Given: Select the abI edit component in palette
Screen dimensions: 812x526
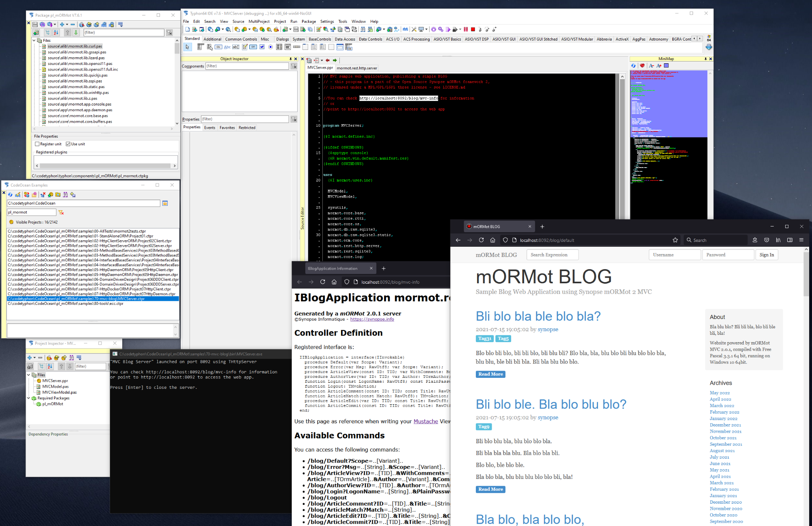Looking at the screenshot, I should click(236, 47).
